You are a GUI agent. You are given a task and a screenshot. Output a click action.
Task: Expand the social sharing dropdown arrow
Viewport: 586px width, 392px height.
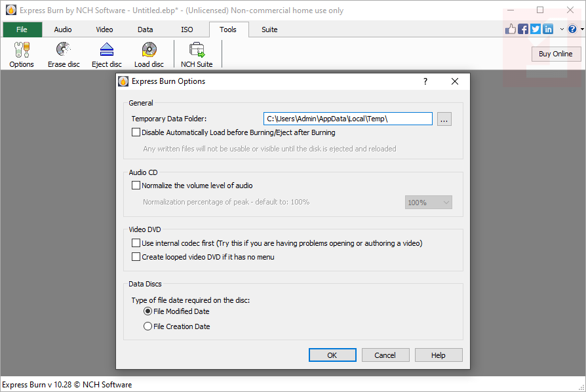pyautogui.click(x=562, y=29)
